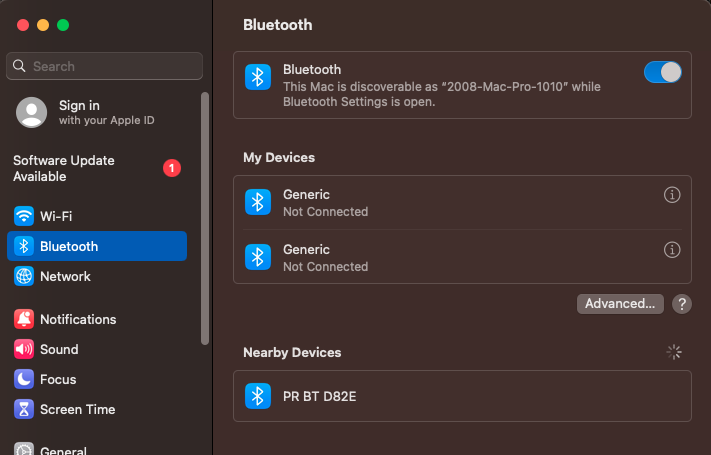Click the user avatar icon

point(32,112)
